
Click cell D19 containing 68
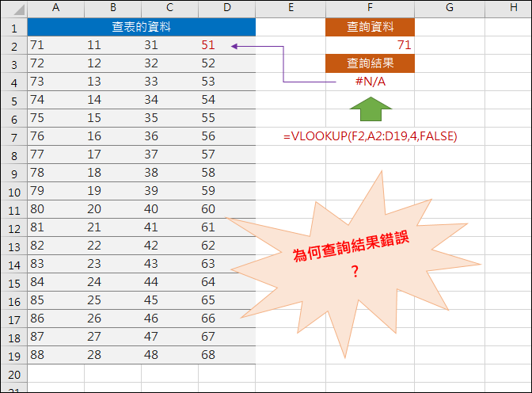coord(227,355)
